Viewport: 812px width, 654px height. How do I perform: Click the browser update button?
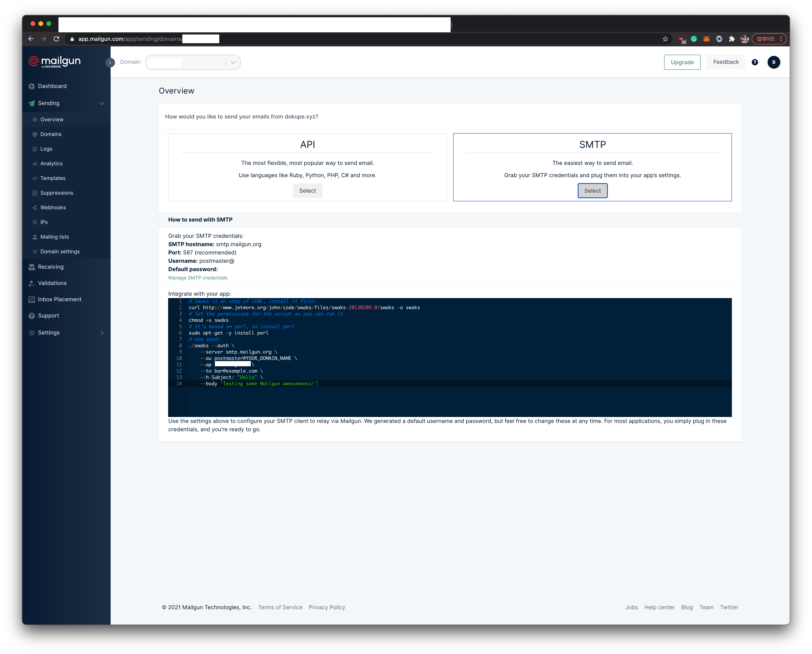[769, 39]
